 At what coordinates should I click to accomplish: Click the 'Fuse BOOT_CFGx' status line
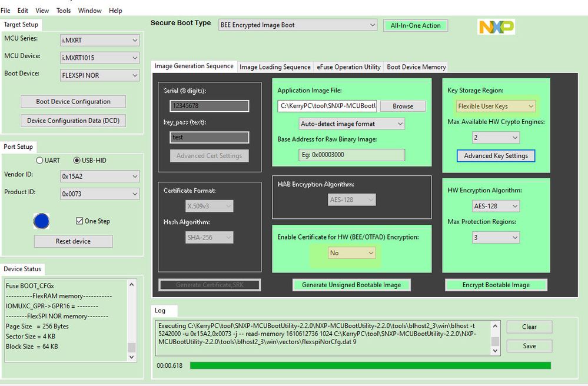click(29, 286)
